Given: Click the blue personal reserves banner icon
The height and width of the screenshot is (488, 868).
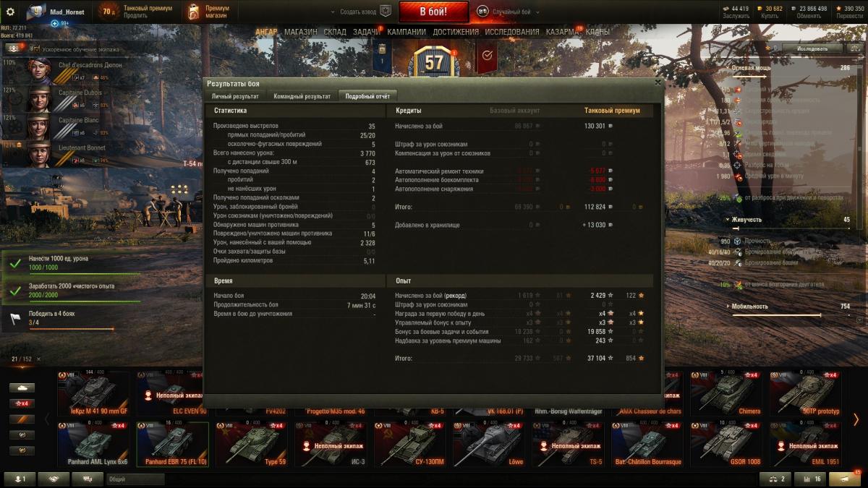Looking at the screenshot, I should (382, 56).
